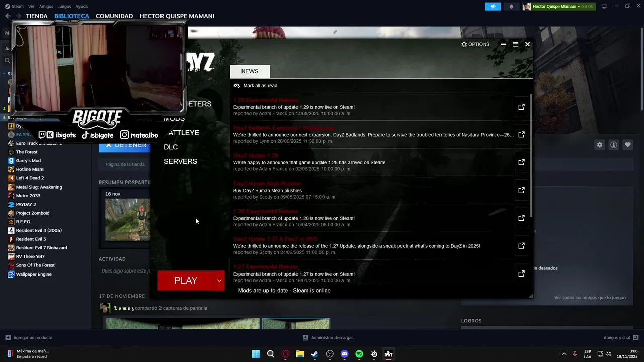Open the SERVERS section in launcher
The width and height of the screenshot is (644, 362).
click(180, 161)
